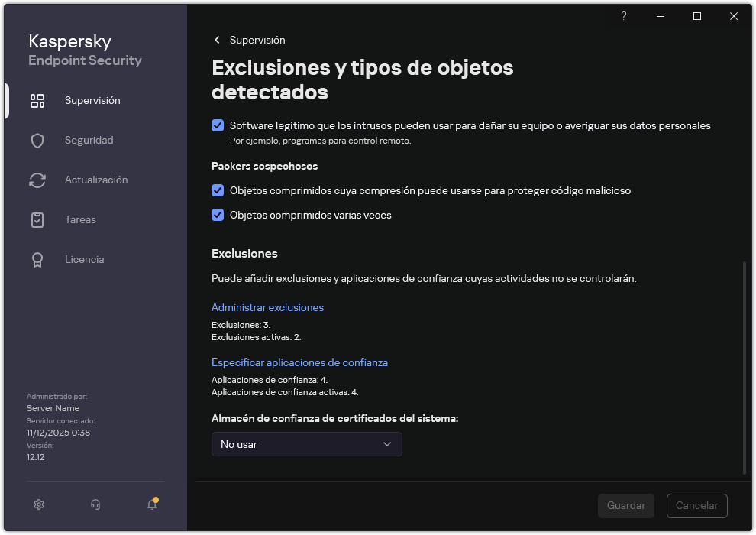
Task: Open the help question mark
Action: tap(623, 16)
